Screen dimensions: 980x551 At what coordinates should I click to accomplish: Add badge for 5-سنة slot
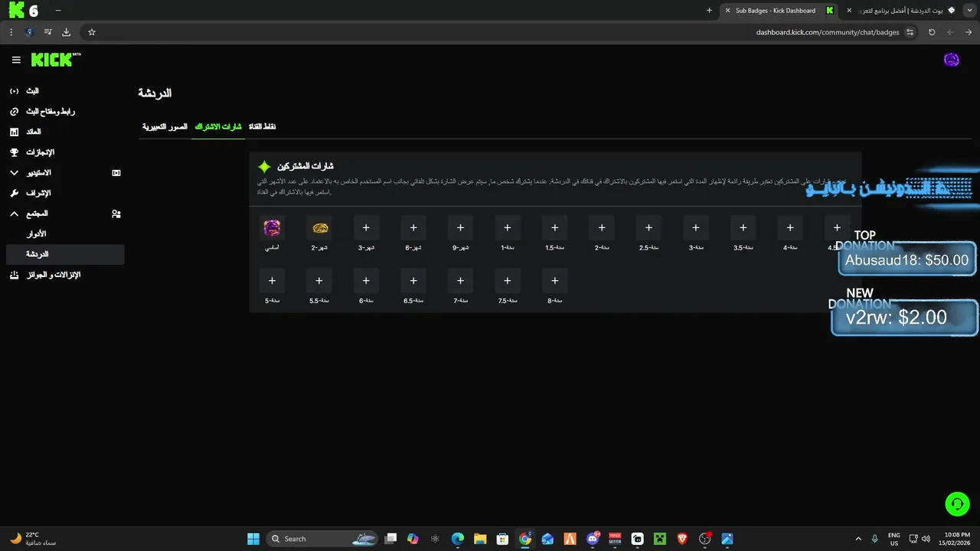click(272, 281)
